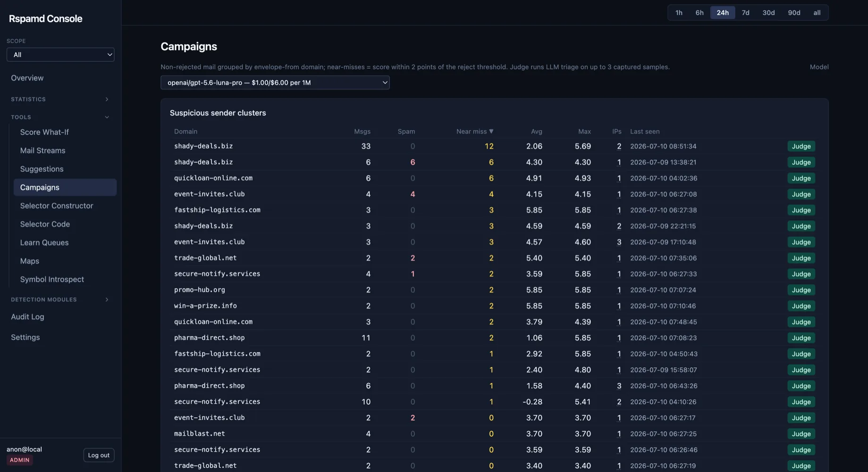Switch to the 30d time range
868x472 pixels.
768,13
